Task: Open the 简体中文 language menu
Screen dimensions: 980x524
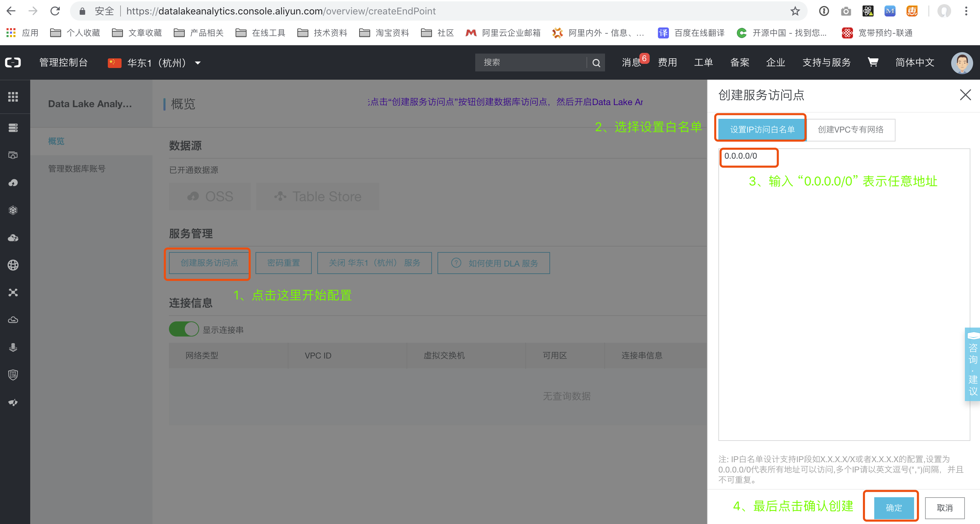Action: (914, 62)
